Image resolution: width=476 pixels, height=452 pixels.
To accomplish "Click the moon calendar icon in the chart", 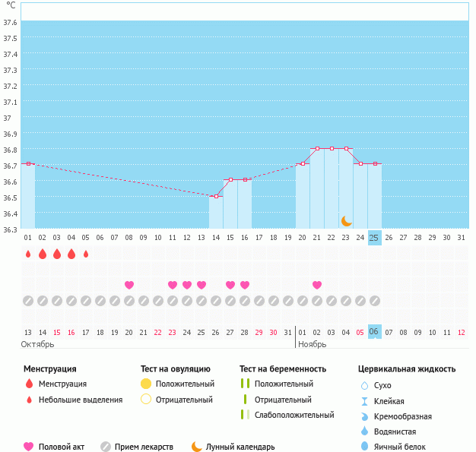I will (346, 220).
